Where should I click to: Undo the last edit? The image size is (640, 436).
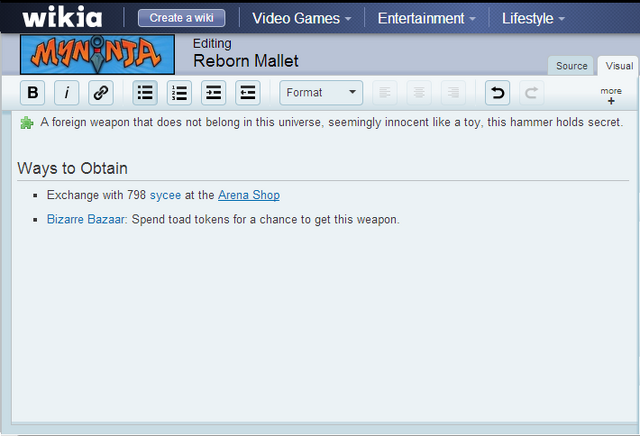pyautogui.click(x=497, y=93)
